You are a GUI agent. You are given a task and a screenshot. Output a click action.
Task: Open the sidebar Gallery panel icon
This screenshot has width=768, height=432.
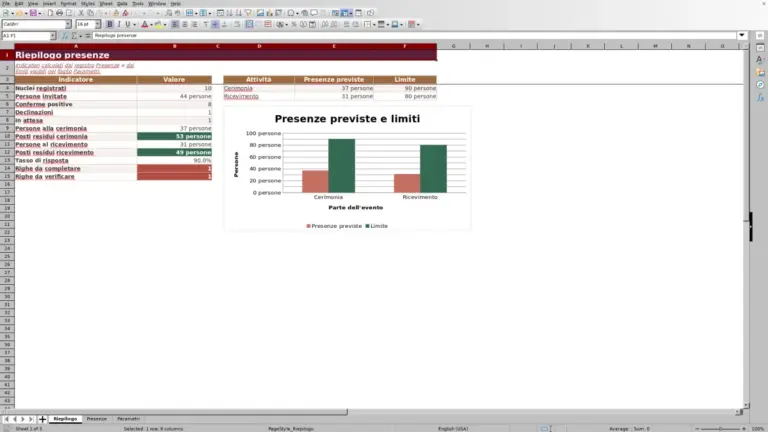click(760, 72)
